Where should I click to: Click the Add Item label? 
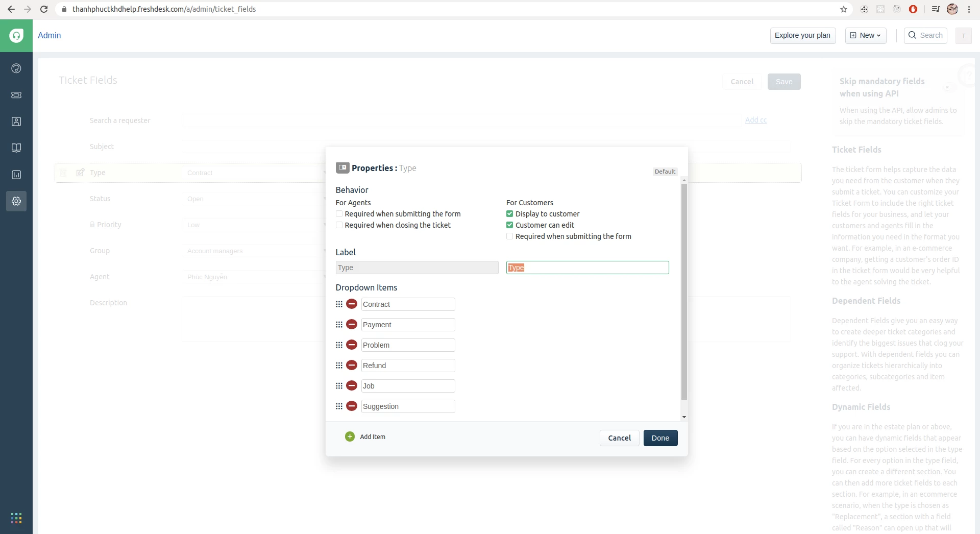coord(373,436)
